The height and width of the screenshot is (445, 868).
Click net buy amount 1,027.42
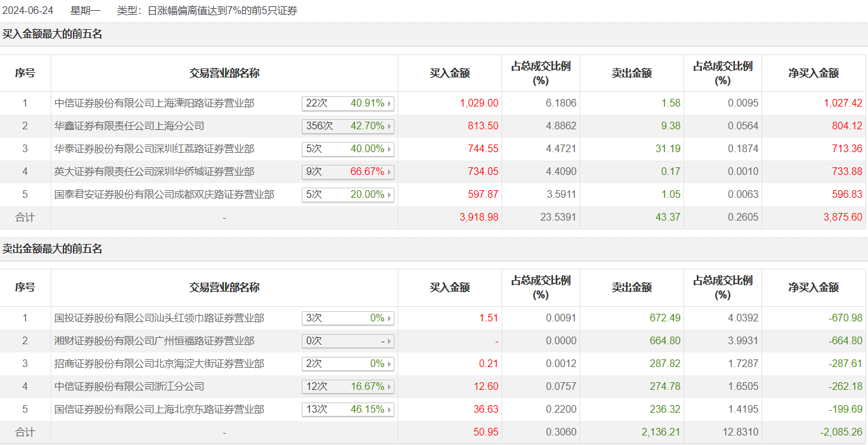tap(843, 103)
